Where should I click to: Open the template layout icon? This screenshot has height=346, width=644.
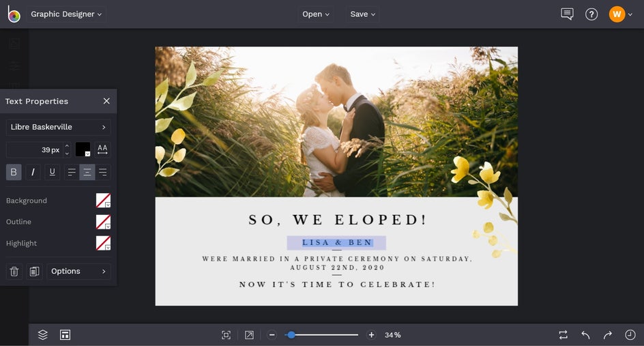coord(65,335)
